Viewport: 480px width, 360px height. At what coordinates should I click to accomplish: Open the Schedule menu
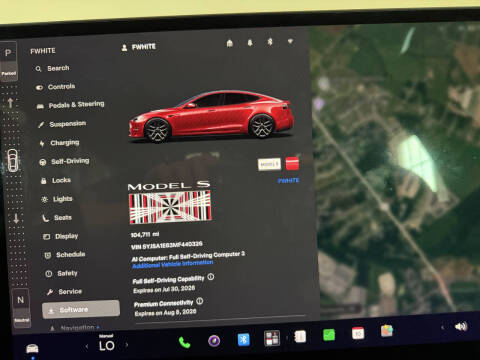(65, 255)
